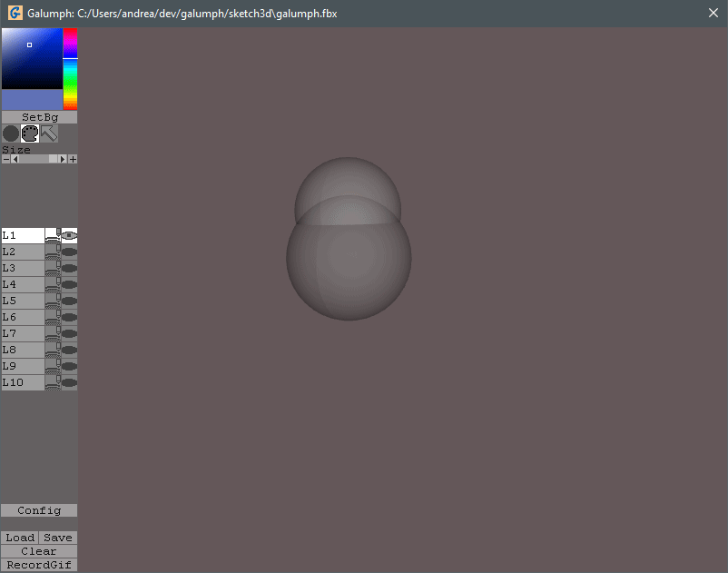Toggle visibility eye of layer L2
The width and height of the screenshot is (728, 573).
pyautogui.click(x=69, y=252)
